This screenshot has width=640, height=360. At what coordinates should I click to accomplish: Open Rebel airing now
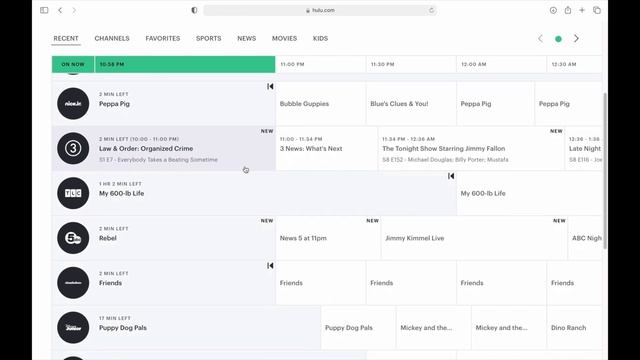click(164, 238)
